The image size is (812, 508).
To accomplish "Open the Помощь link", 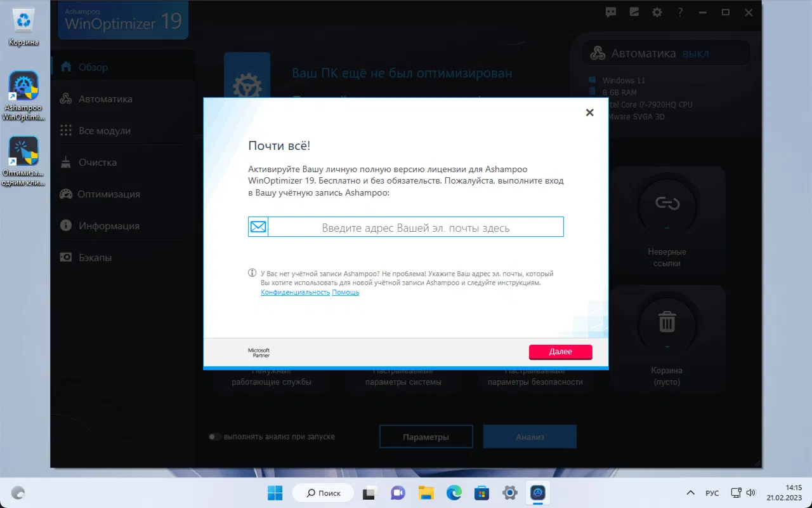I will pyautogui.click(x=346, y=292).
